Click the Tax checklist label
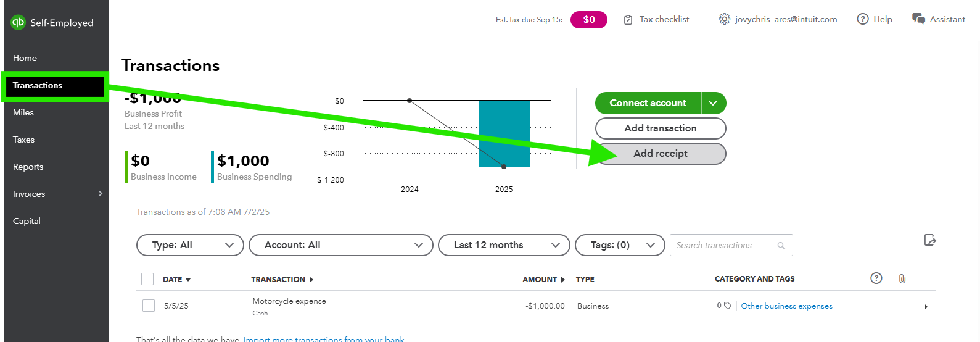980x342 pixels. point(664,19)
